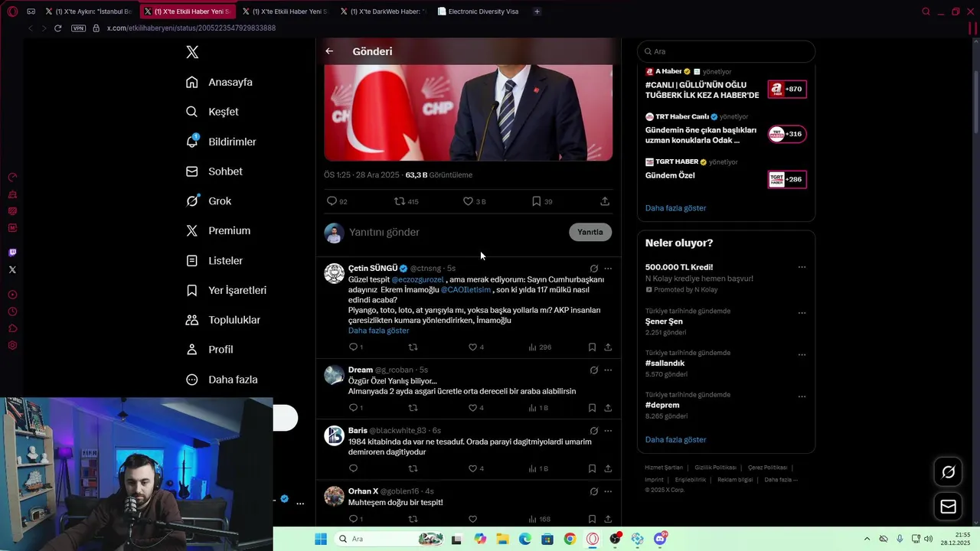Open more options on Baris reply
The height and width of the screenshot is (551, 980).
[x=608, y=431]
